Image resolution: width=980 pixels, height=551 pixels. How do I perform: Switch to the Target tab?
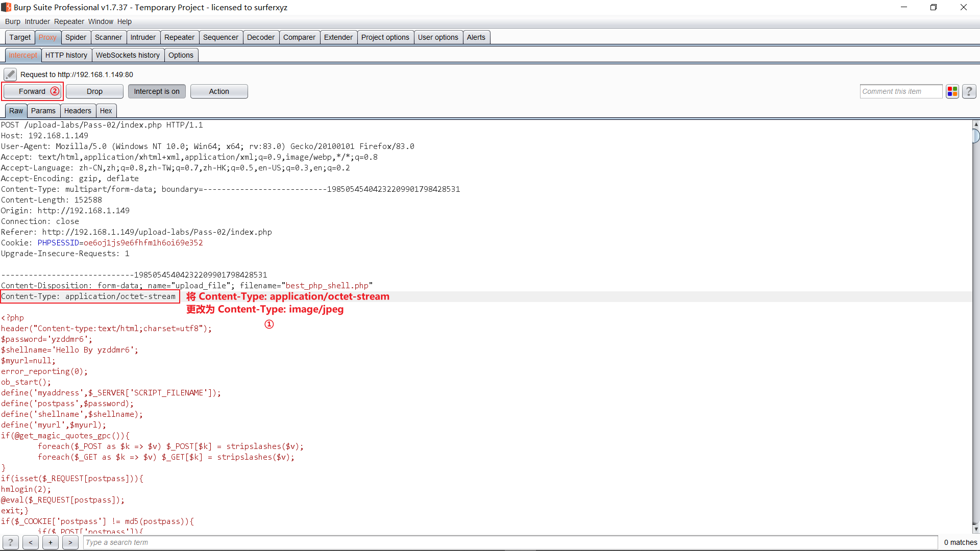pos(20,37)
